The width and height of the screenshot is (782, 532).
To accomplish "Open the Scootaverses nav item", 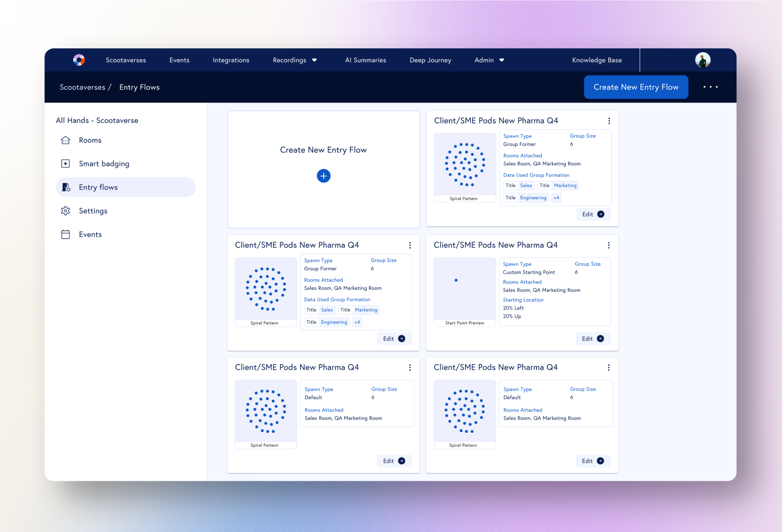I will click(126, 60).
